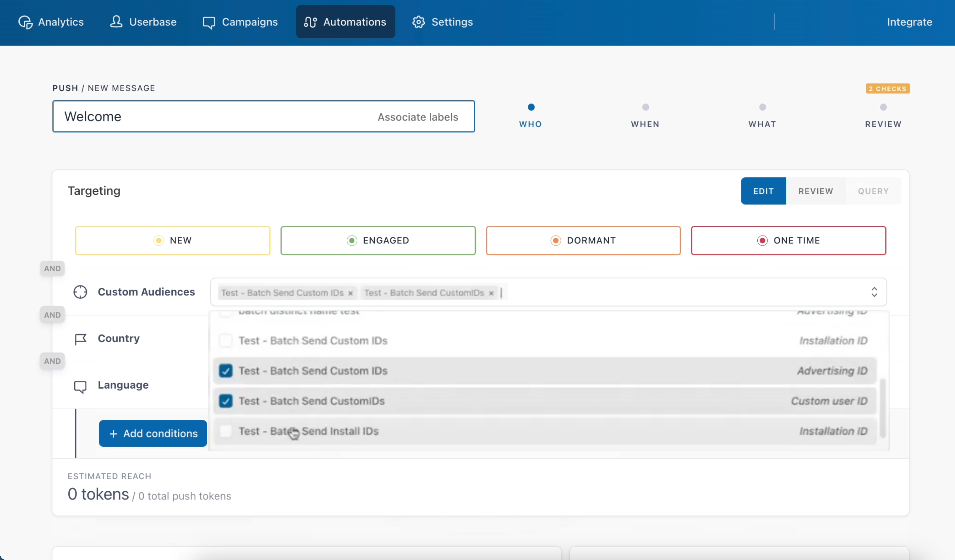
Task: Remove the Test - Batch Send CustomIDs tag
Action: tap(491, 293)
